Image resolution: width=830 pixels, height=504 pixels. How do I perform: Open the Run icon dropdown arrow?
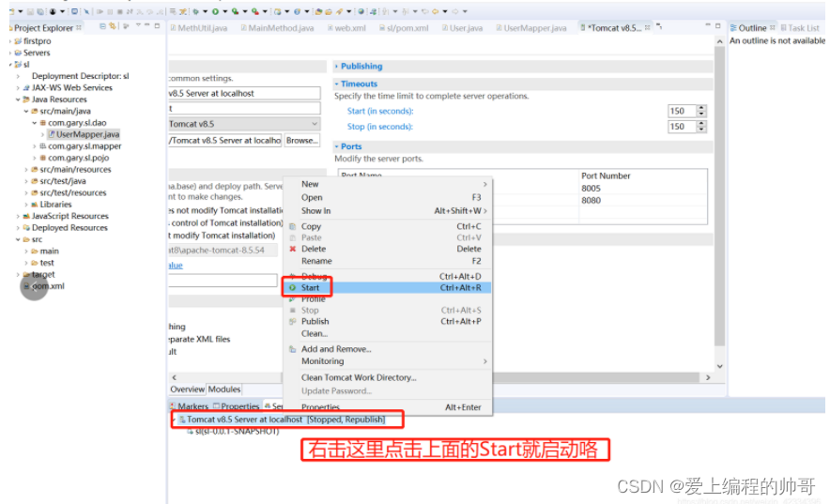click(225, 11)
